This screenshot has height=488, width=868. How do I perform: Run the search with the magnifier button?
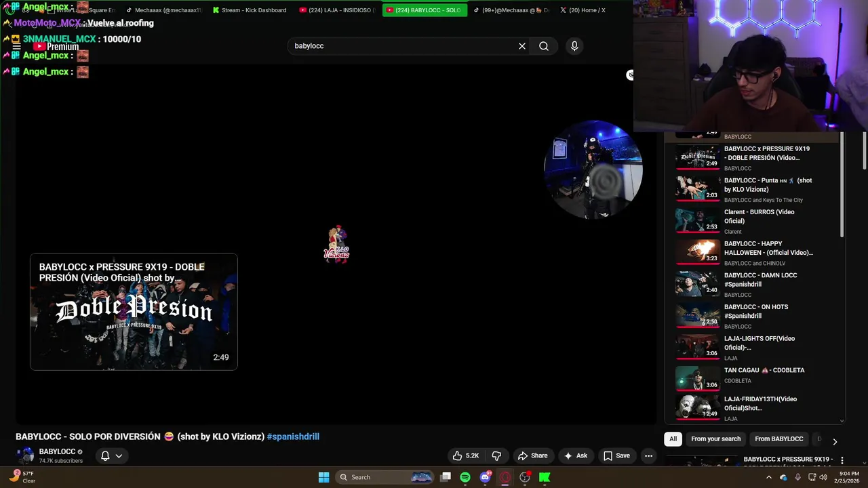[544, 46]
